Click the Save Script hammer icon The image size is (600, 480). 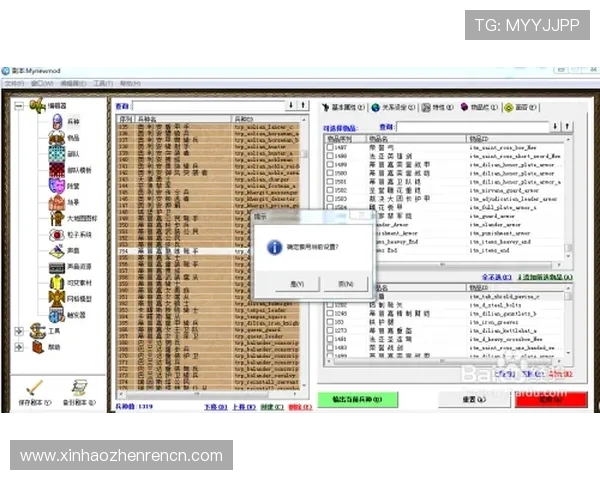click(x=34, y=388)
